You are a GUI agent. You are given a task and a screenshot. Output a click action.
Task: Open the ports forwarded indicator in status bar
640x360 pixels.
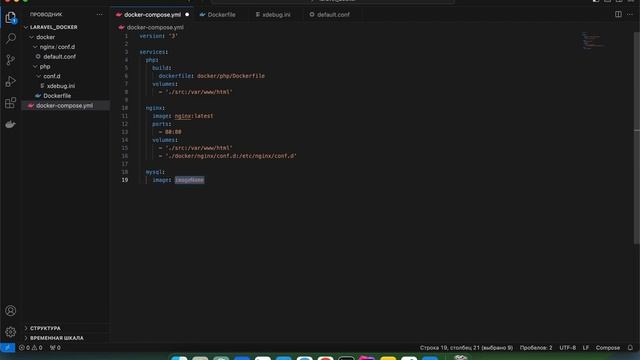tap(55, 348)
